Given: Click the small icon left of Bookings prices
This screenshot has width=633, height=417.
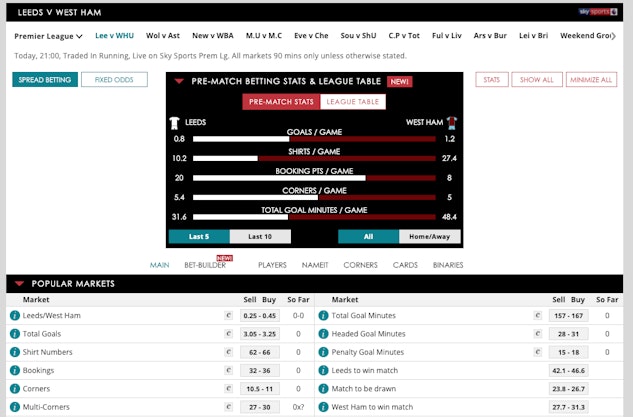Looking at the screenshot, I should pos(229,370).
